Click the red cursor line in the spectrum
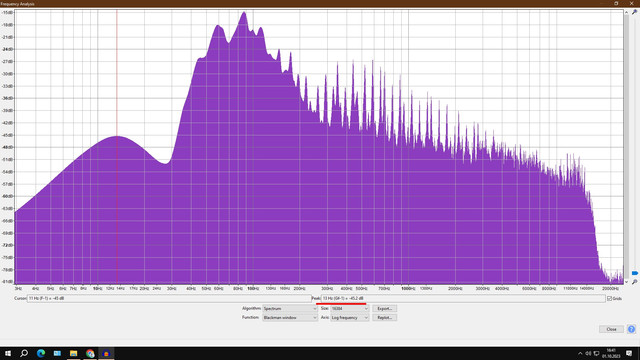The width and height of the screenshot is (640, 360). pos(117,147)
